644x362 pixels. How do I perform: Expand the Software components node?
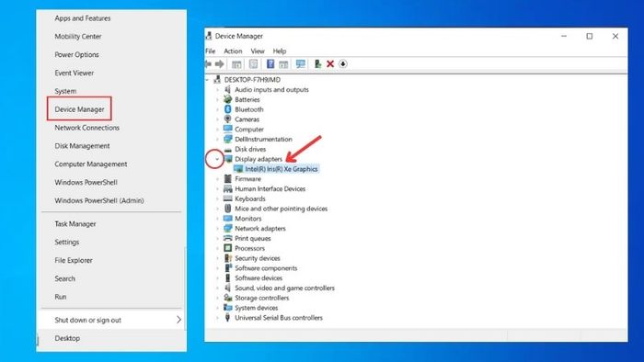point(217,268)
